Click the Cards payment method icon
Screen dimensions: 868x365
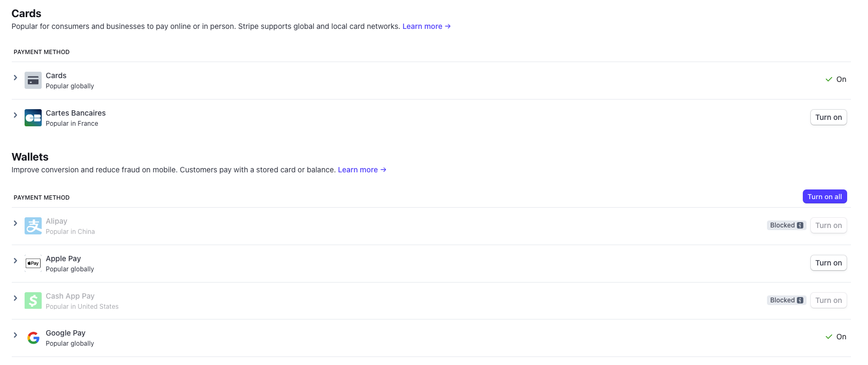(x=33, y=80)
